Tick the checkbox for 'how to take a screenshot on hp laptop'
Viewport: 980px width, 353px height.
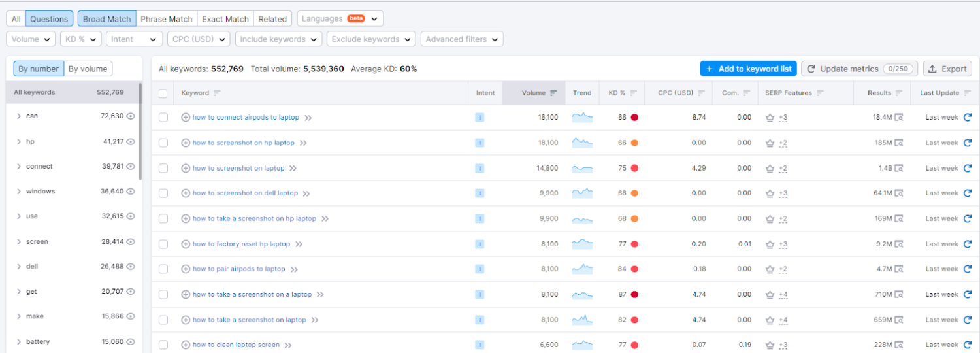[x=163, y=218]
